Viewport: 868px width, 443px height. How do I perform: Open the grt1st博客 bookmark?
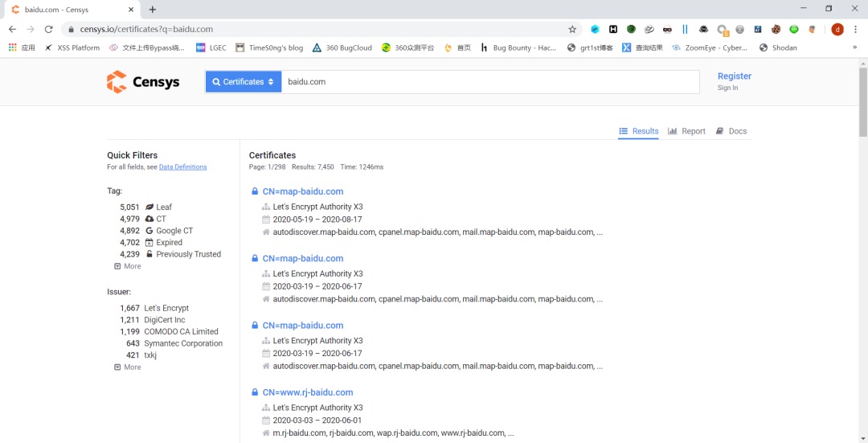tap(590, 47)
